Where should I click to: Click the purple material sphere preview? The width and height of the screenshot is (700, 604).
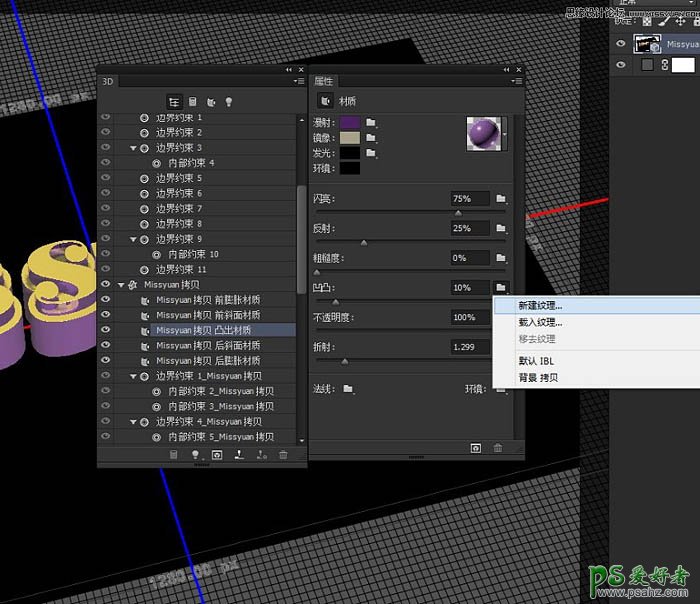(484, 134)
